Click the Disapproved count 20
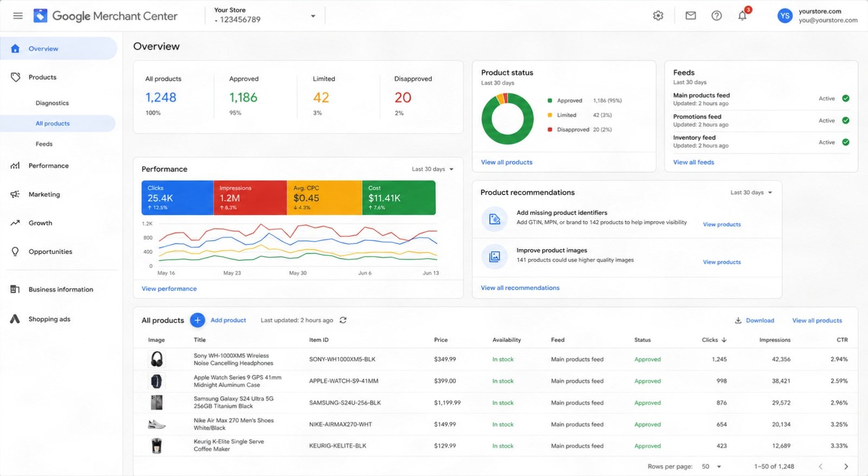 pyautogui.click(x=403, y=98)
